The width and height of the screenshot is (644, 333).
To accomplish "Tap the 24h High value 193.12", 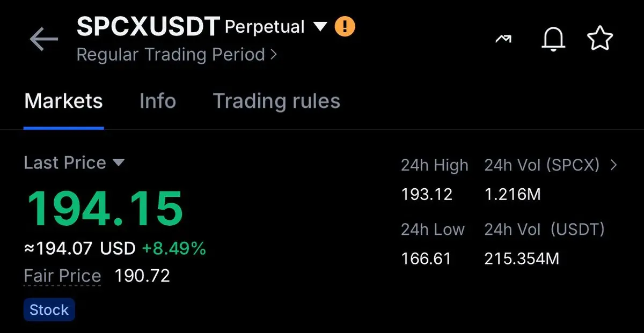I will click(x=427, y=194).
